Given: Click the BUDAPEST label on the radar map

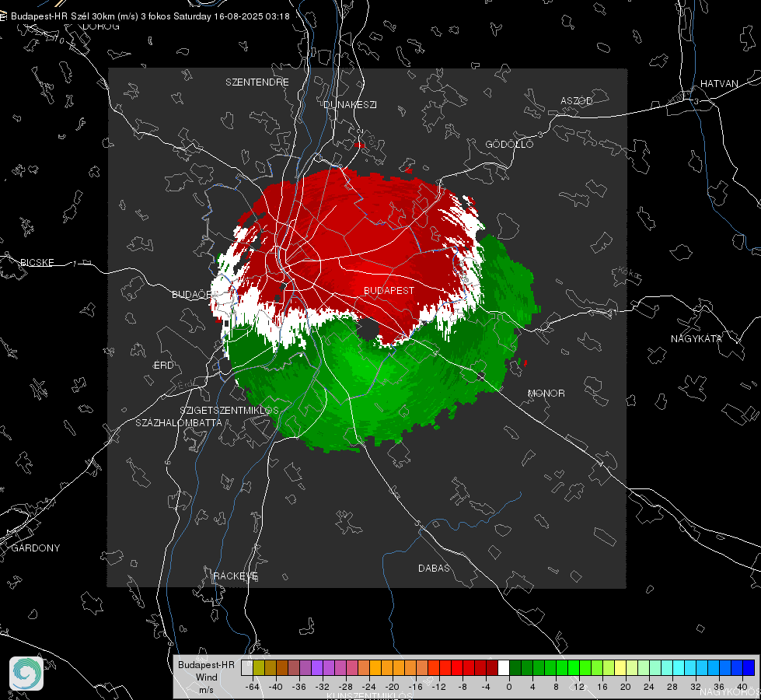Looking at the screenshot, I should pos(389,290).
